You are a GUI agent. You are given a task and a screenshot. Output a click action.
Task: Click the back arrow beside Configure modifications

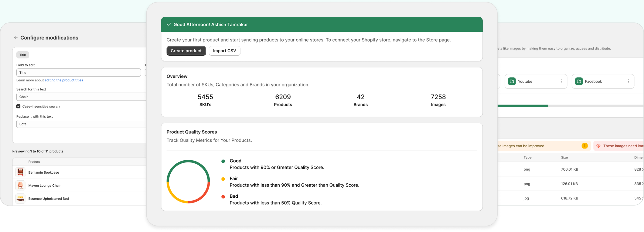[16, 38]
